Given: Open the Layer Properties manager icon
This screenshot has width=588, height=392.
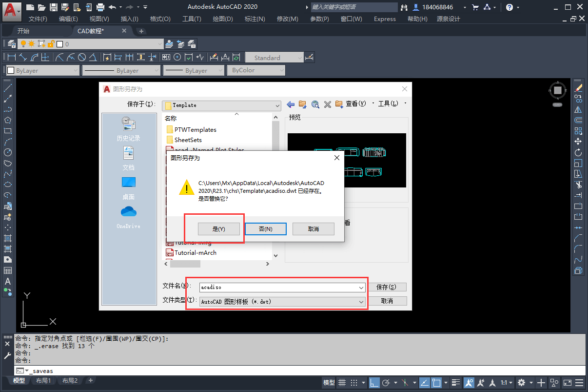Looking at the screenshot, I should [12, 44].
